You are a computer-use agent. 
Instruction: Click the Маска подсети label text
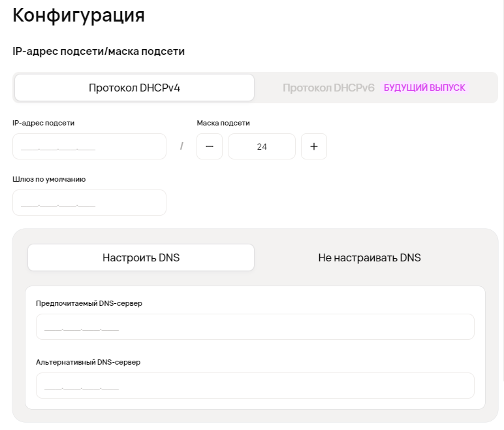(223, 123)
